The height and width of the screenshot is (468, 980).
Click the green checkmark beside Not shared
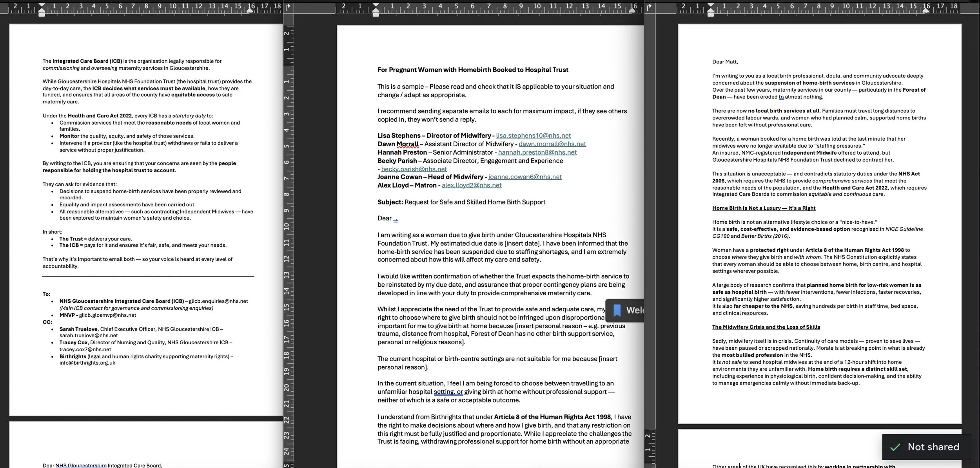click(895, 447)
